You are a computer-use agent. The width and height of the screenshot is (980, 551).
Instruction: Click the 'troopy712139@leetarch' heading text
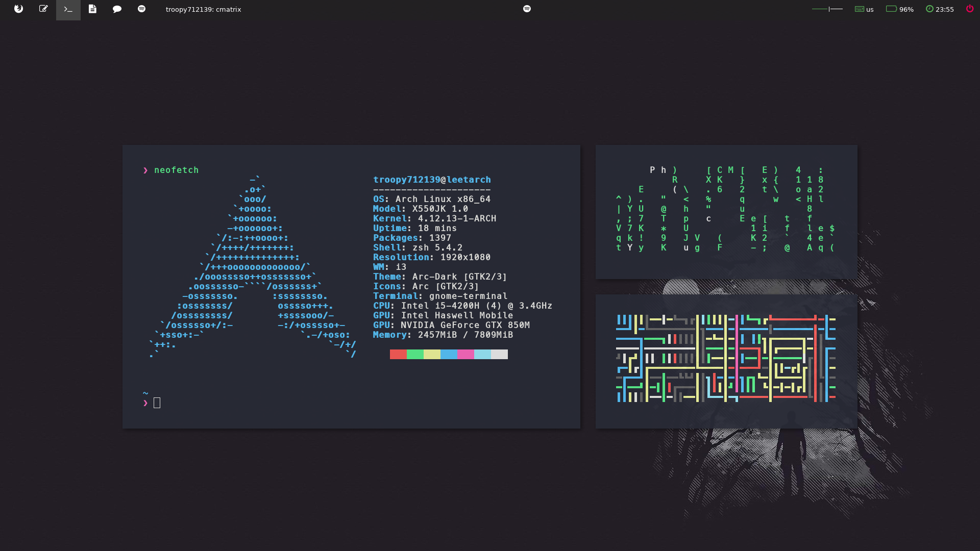432,180
